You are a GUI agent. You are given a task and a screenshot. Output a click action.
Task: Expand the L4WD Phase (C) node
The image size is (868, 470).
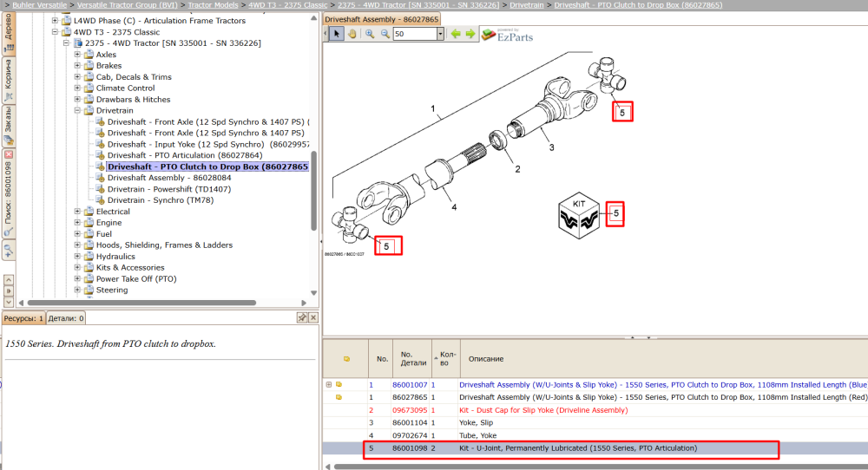click(x=55, y=21)
